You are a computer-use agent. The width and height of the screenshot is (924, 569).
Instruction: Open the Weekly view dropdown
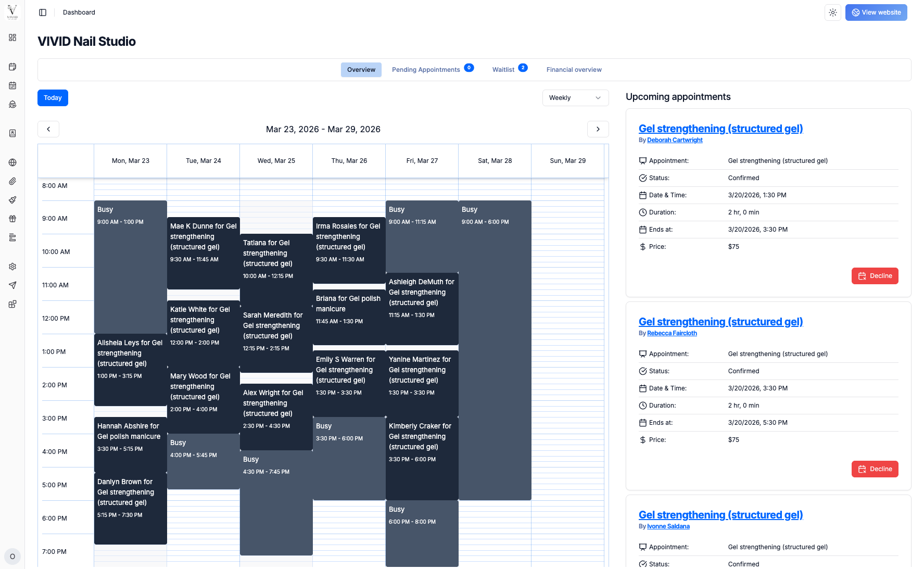pyautogui.click(x=575, y=98)
